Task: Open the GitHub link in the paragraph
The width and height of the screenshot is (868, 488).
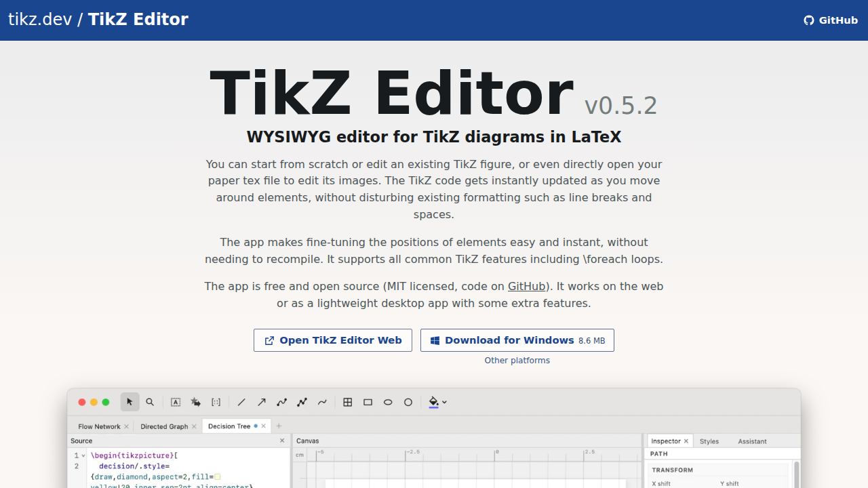Action: (x=527, y=286)
